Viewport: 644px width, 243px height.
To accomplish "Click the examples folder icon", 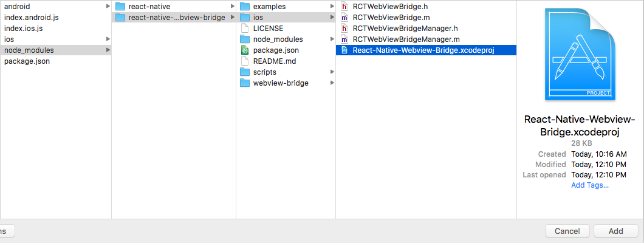I will click(245, 7).
